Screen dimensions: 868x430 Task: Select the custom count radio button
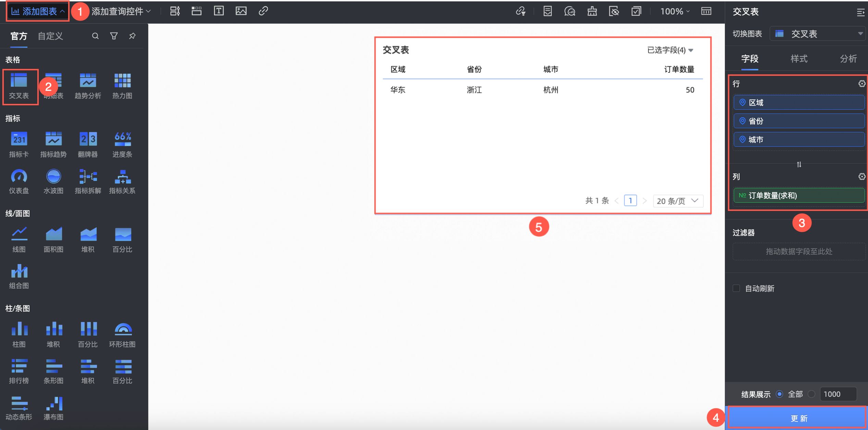pyautogui.click(x=811, y=394)
